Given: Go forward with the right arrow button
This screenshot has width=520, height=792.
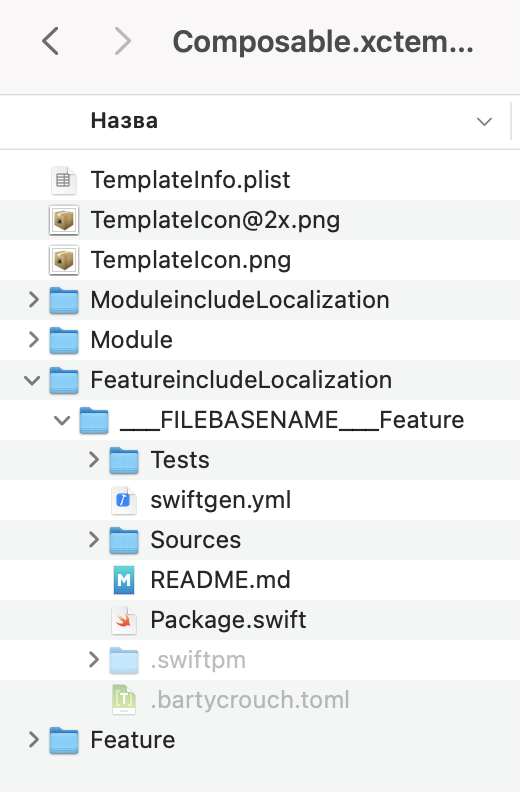Looking at the screenshot, I should [x=123, y=41].
